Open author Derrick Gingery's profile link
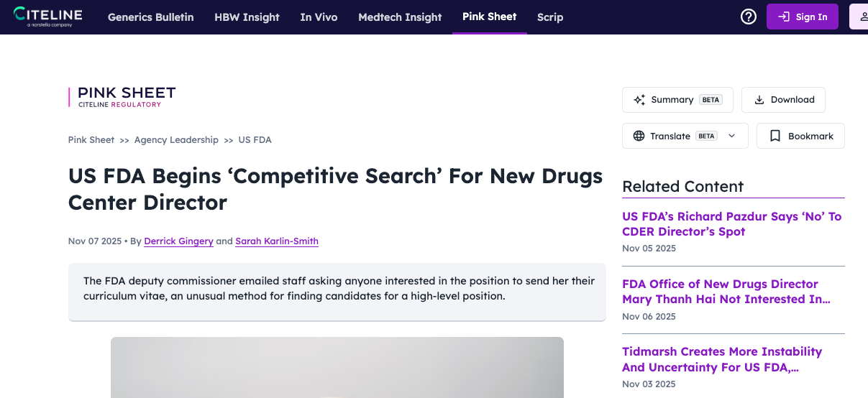Screen dimensions: 868x398 178,241
